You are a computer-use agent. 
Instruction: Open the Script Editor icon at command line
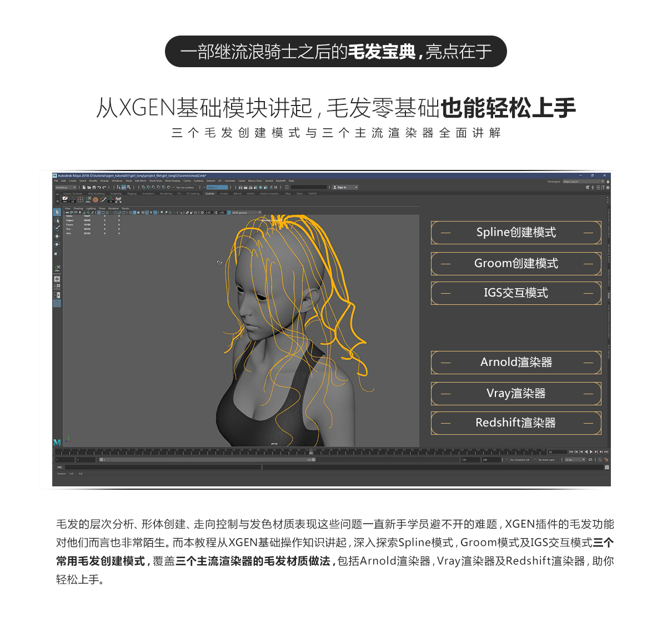(606, 467)
